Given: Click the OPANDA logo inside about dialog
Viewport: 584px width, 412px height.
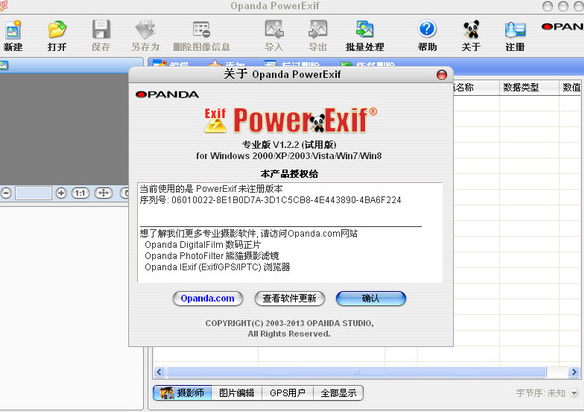Looking at the screenshot, I should [167, 95].
